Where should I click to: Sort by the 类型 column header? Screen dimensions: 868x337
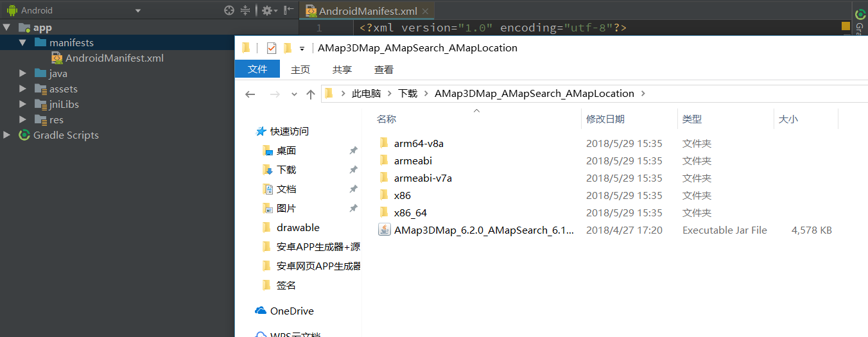click(691, 119)
